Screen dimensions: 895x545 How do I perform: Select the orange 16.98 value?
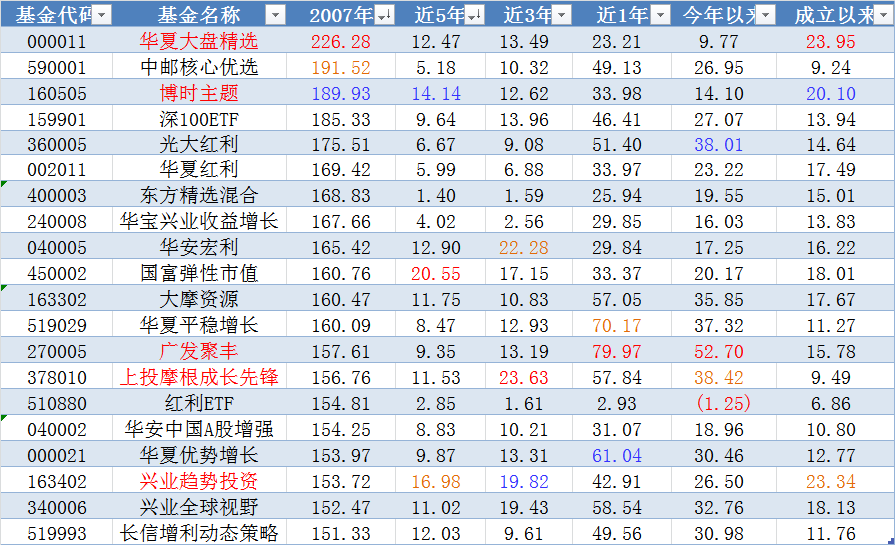pos(436,482)
